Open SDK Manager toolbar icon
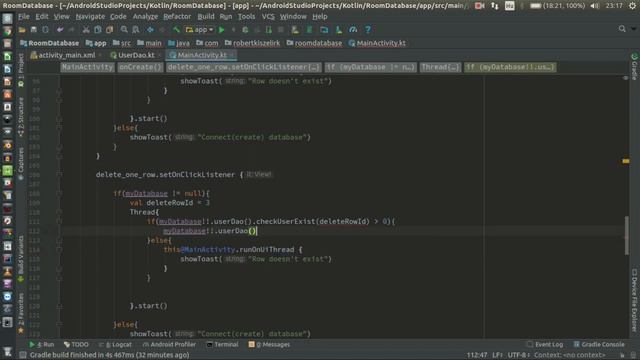The height and width of the screenshot is (360, 640). pyautogui.click(x=338, y=29)
